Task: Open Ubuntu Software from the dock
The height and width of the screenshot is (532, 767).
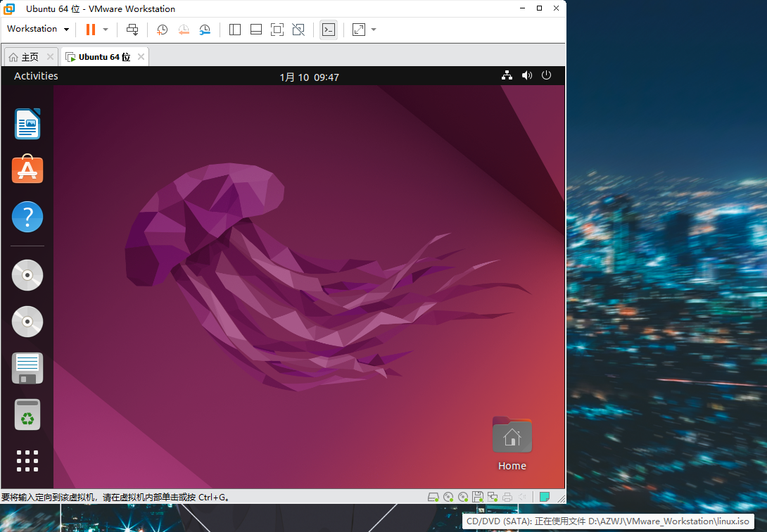Action: point(27,170)
